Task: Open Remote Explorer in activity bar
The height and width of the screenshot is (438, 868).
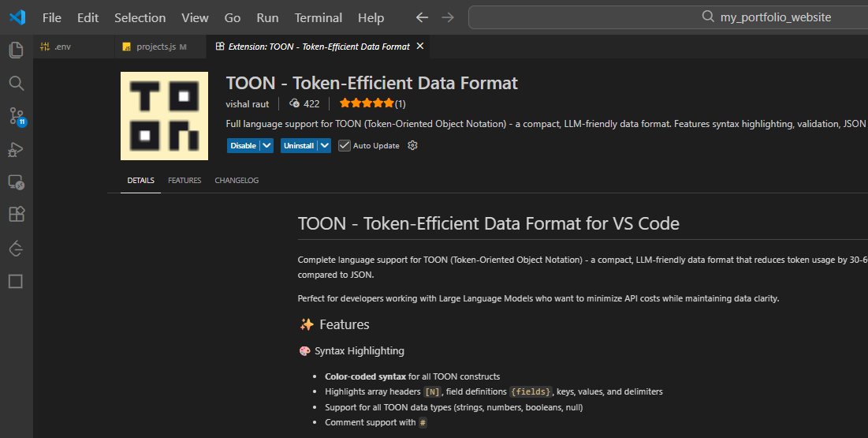Action: 16,182
